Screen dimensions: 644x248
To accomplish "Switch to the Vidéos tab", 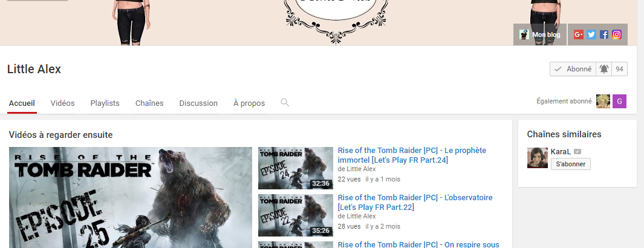I will point(62,103).
